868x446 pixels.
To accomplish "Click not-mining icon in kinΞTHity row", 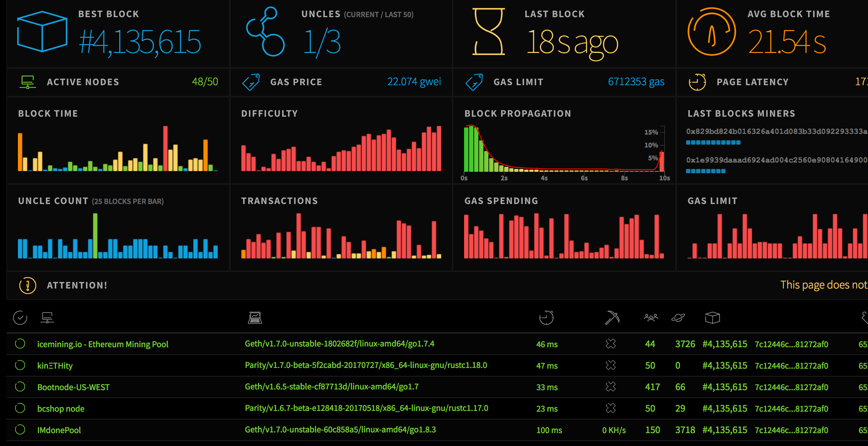I will [x=611, y=365].
